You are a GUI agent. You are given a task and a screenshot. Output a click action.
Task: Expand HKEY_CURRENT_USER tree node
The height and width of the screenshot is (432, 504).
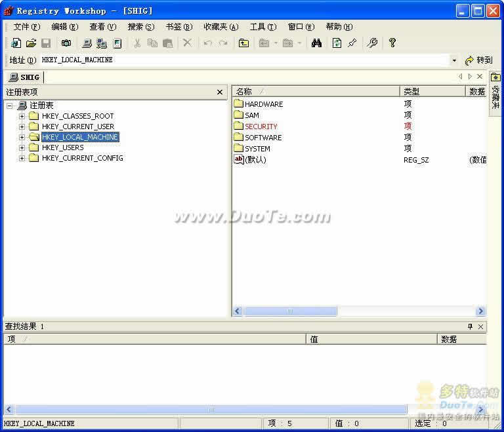click(x=22, y=127)
